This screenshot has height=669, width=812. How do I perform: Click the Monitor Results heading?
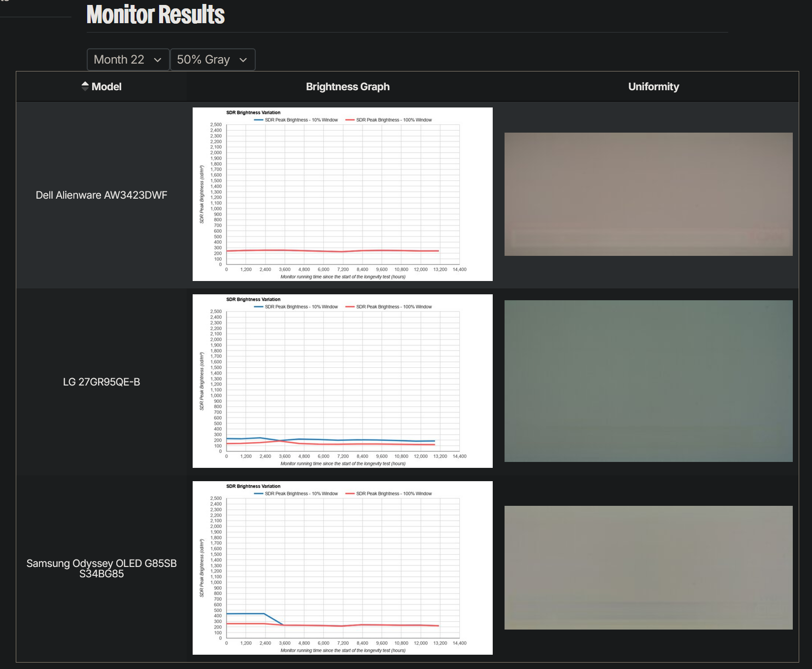click(x=156, y=14)
